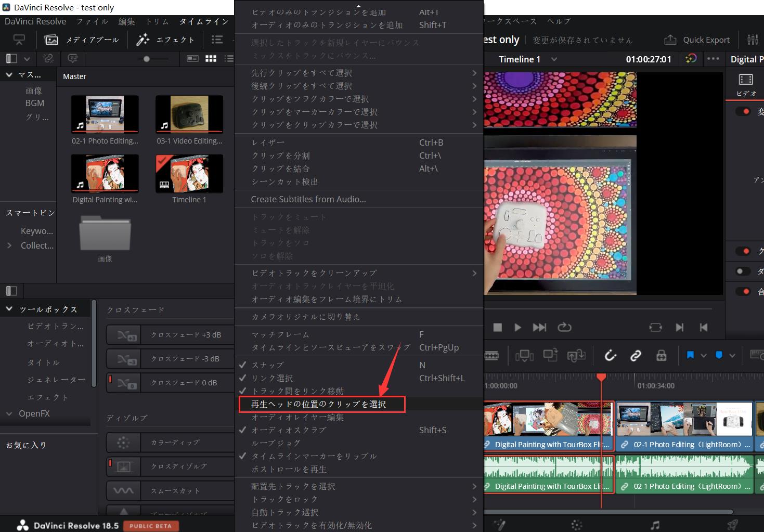Select the スムースカット transition
Viewport: 764px width, 532px height.
point(171,490)
